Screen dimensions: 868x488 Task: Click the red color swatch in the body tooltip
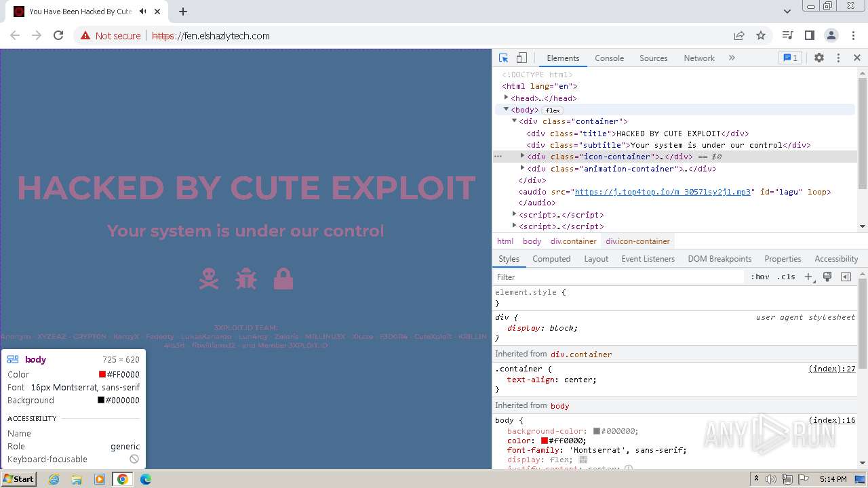(x=102, y=374)
